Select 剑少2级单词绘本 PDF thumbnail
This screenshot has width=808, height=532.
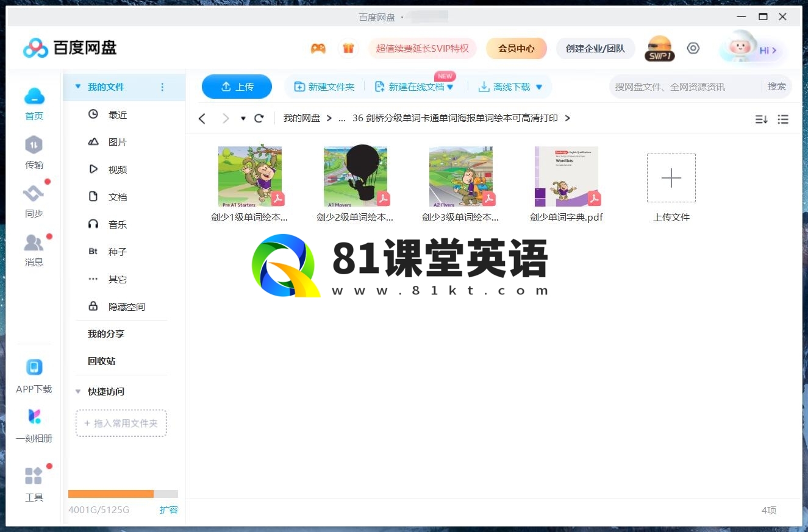(x=356, y=177)
